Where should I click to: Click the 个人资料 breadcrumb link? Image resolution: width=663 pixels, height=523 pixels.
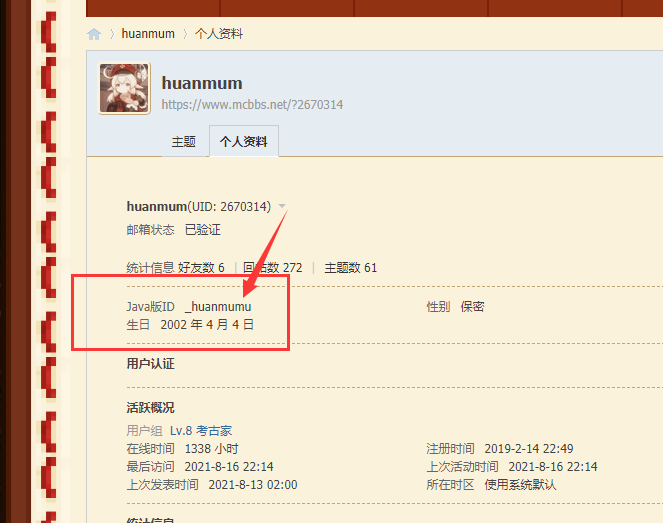pyautogui.click(x=219, y=34)
